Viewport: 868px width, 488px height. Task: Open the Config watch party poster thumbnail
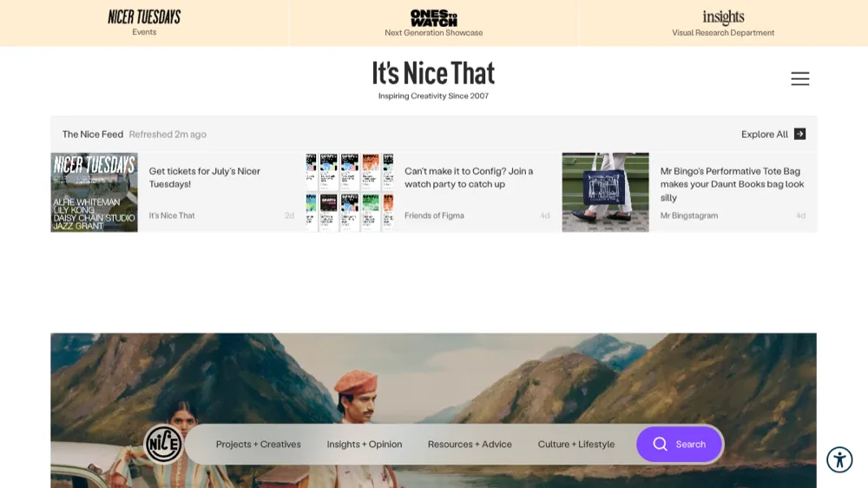click(350, 192)
